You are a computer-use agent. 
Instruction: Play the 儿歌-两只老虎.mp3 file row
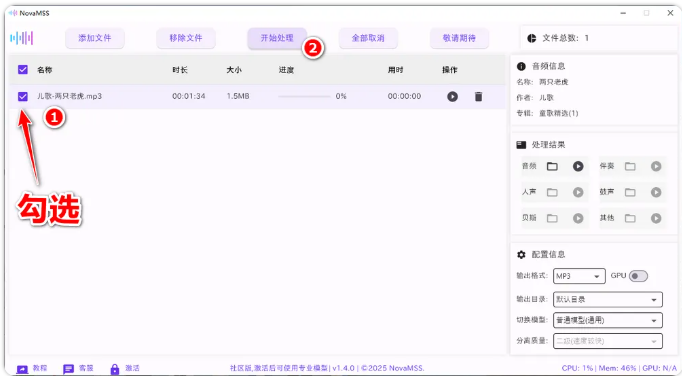452,96
